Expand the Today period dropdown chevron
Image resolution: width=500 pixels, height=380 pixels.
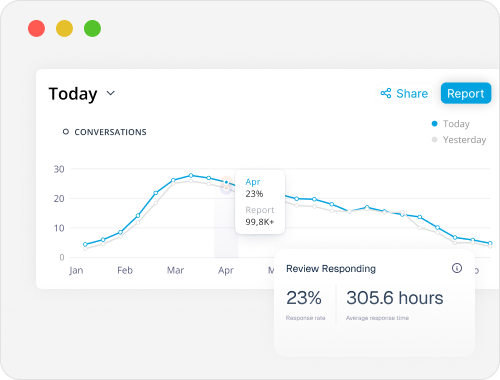(x=111, y=93)
